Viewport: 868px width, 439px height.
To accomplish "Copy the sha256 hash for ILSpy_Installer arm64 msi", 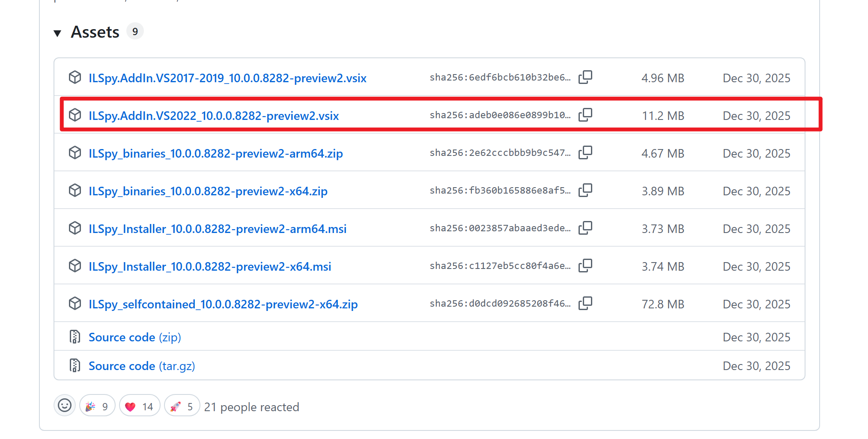I will click(x=585, y=228).
